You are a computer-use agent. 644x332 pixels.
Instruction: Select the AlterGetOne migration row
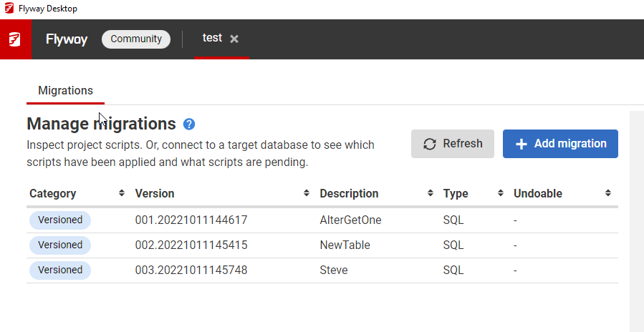(x=350, y=220)
